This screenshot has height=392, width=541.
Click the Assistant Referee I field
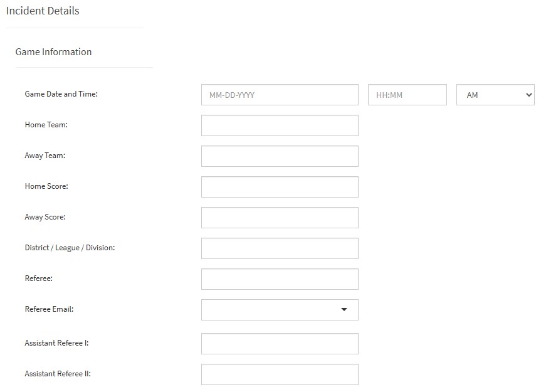(x=280, y=344)
